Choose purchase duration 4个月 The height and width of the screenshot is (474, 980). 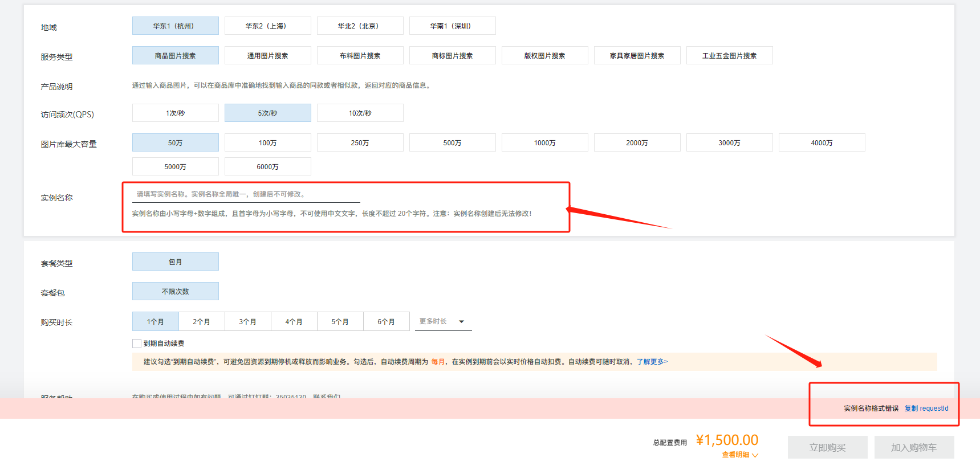(x=294, y=321)
